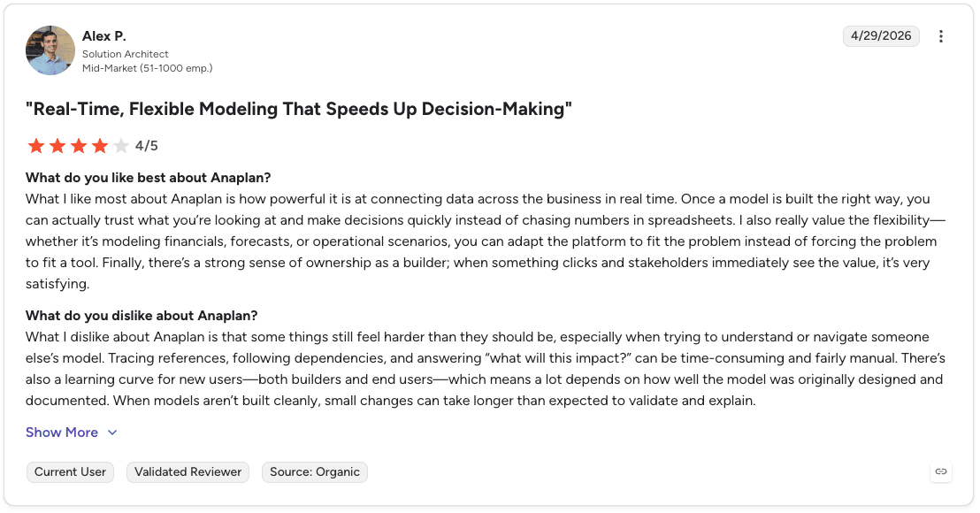Click the Mid-Market company size label

pos(148,68)
